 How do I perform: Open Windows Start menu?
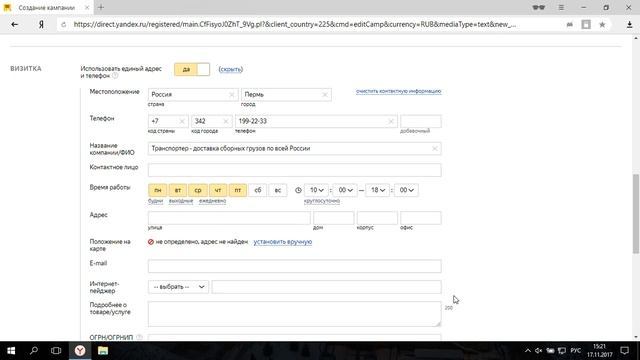[11, 351]
